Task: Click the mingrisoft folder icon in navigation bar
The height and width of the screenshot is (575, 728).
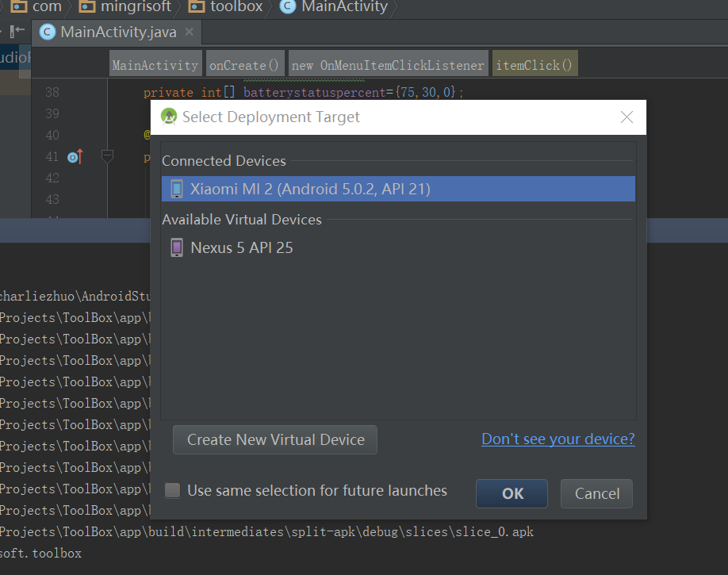Action: [x=87, y=6]
